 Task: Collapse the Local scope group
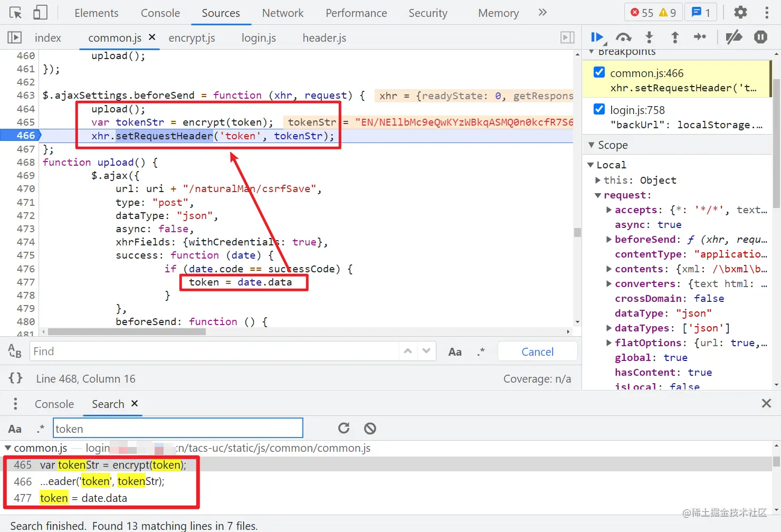(590, 165)
